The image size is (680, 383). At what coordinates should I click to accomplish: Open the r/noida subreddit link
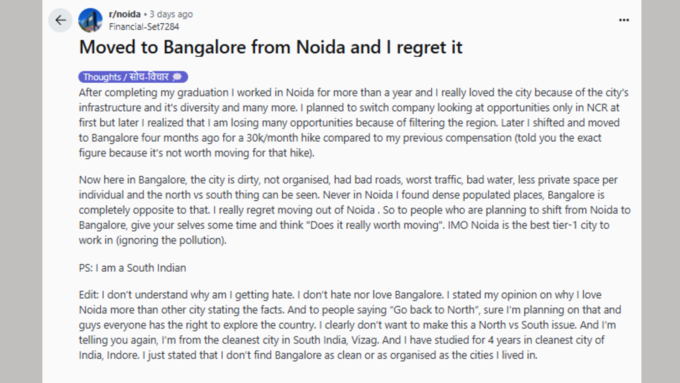[x=124, y=14]
